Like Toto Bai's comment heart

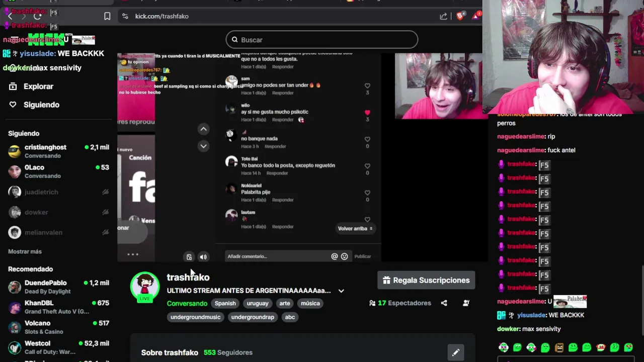[367, 166]
